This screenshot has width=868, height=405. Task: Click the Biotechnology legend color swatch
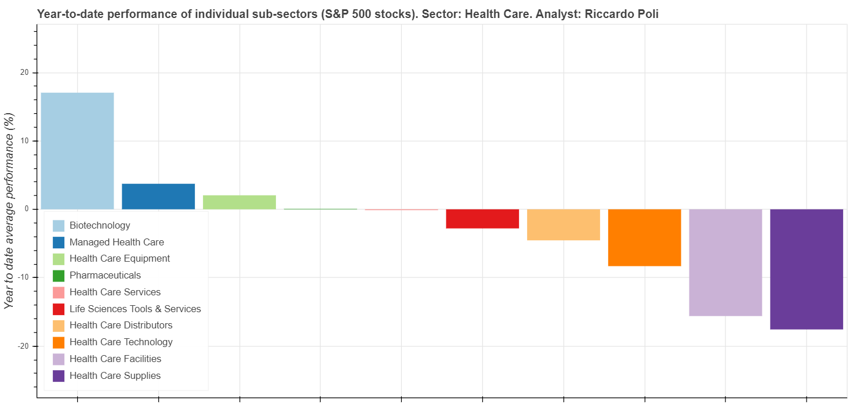tap(59, 226)
